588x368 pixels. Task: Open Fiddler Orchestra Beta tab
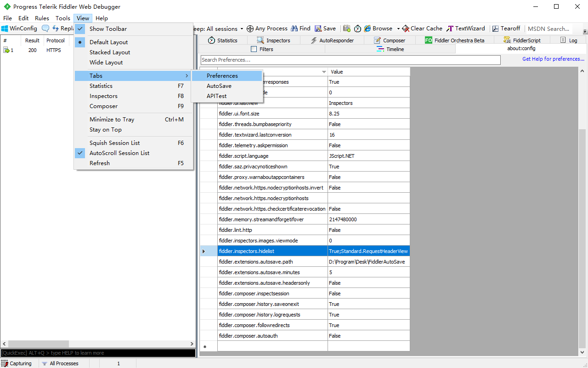(x=454, y=40)
